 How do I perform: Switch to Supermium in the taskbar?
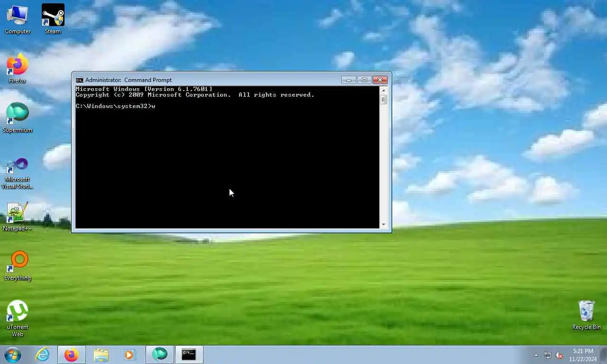[x=160, y=355]
